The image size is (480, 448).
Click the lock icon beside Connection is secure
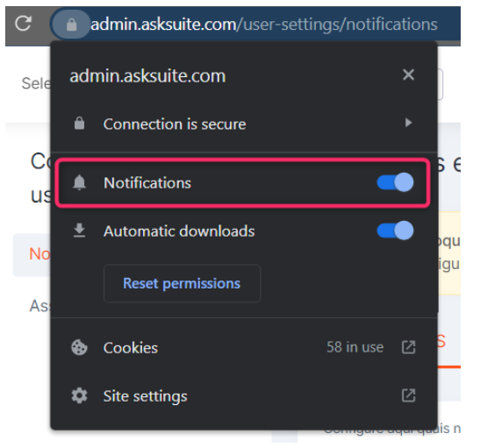coord(79,124)
